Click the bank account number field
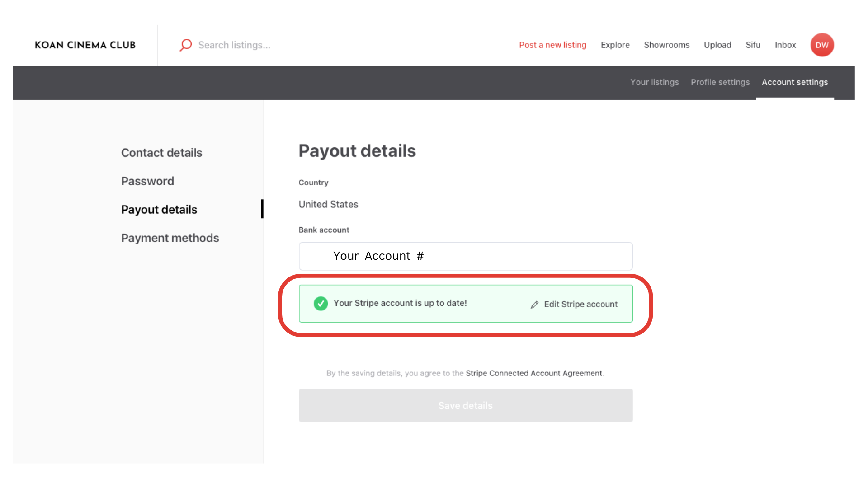This screenshot has width=868, height=488. point(466,256)
